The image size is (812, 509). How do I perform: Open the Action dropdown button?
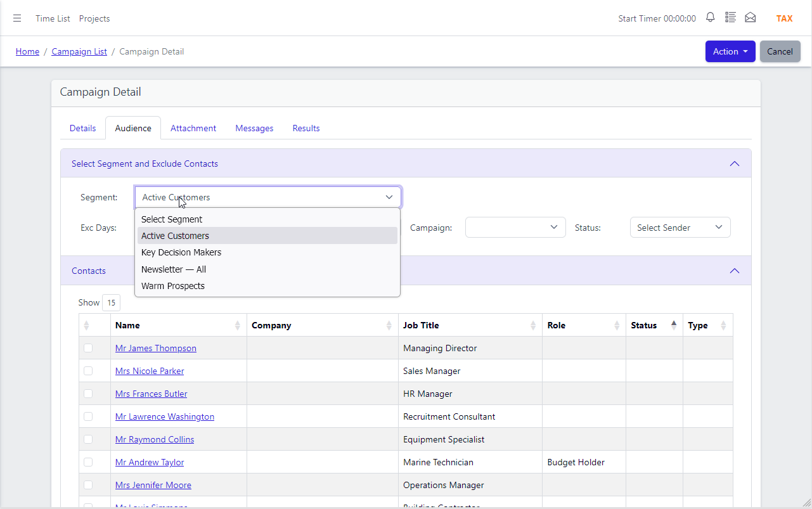click(730, 51)
